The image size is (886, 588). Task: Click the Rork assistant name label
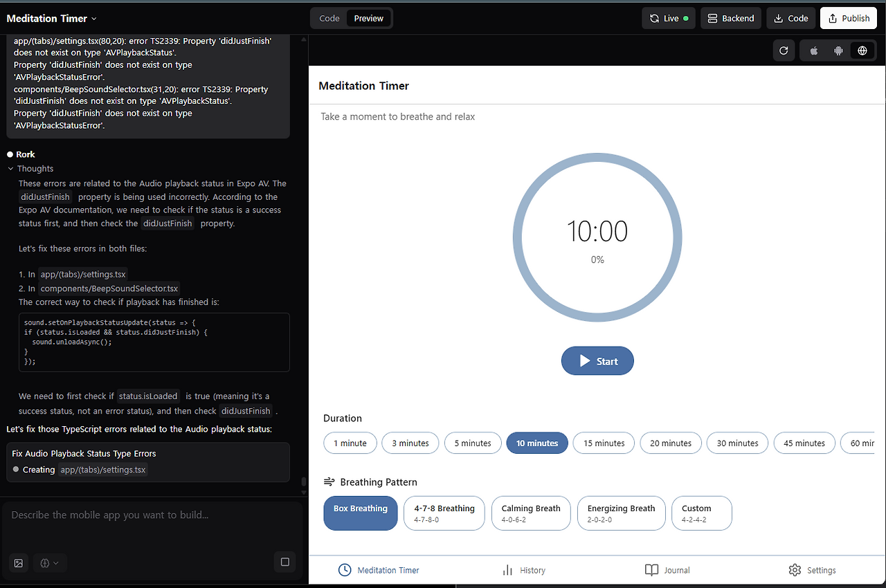26,154
